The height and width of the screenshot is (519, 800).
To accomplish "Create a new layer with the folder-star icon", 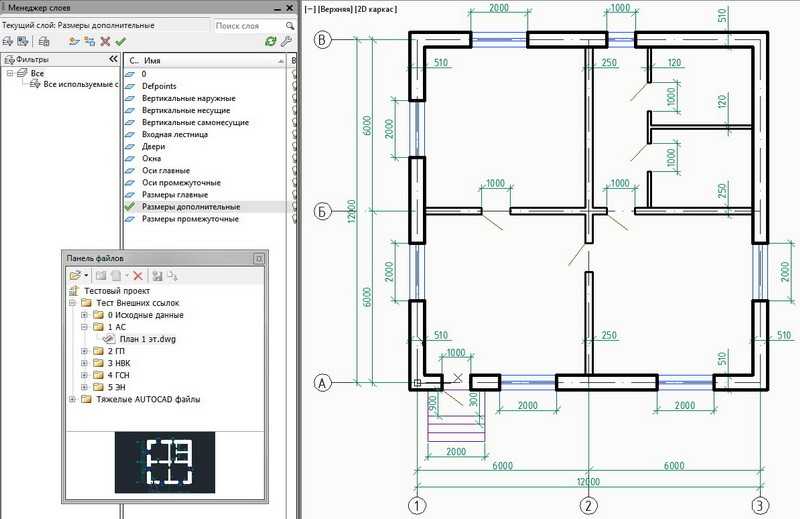I will click(x=74, y=42).
